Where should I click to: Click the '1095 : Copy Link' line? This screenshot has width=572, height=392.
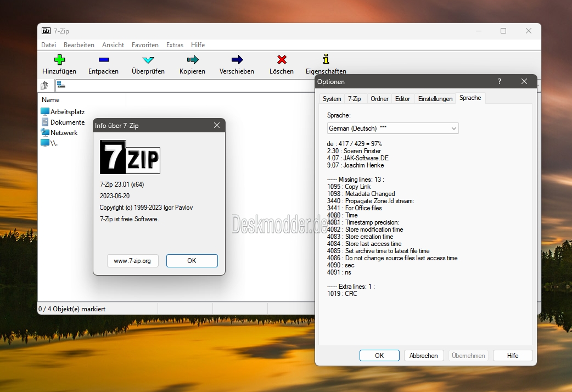click(x=349, y=187)
